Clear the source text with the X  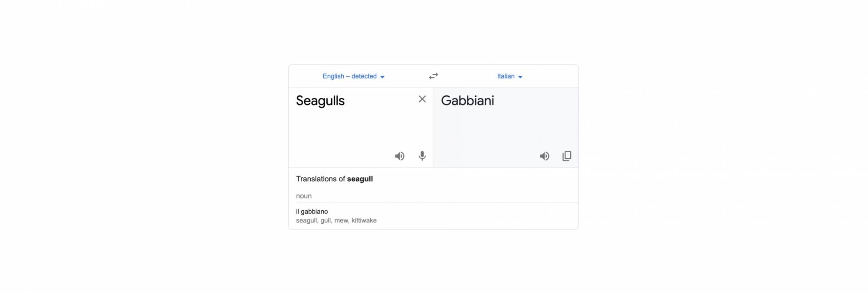[422, 99]
